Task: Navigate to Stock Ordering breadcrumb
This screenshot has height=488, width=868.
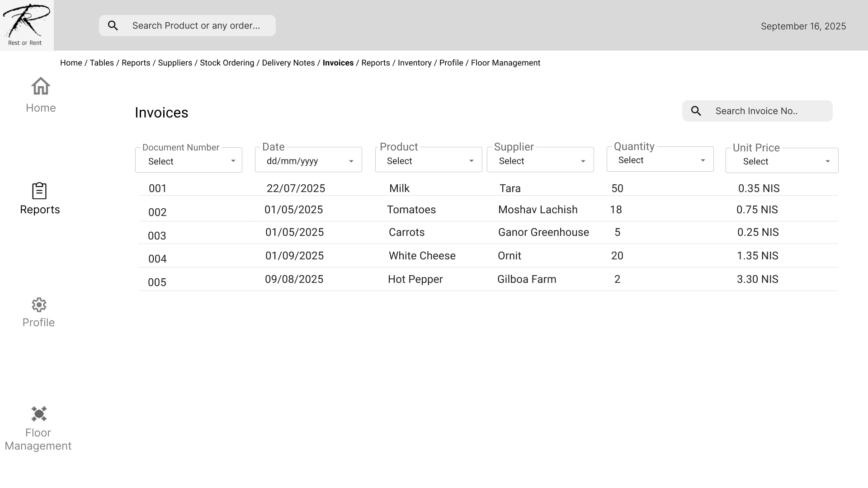Action: (227, 63)
